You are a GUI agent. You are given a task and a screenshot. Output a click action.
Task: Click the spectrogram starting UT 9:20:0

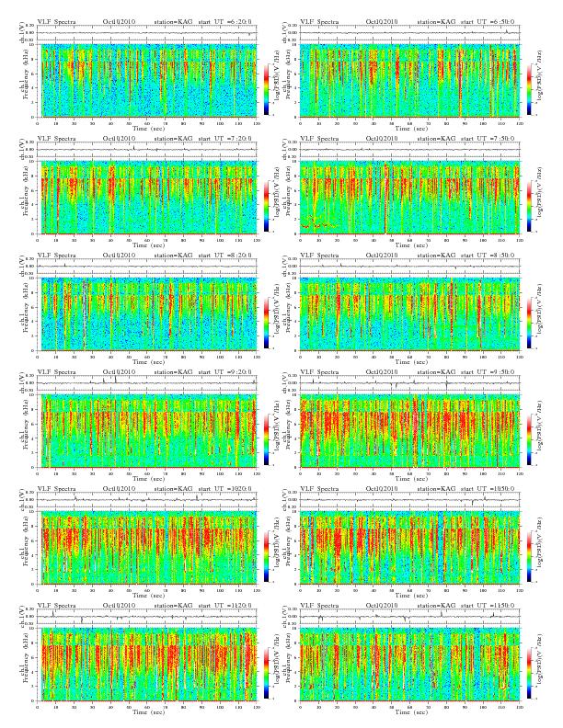tap(147, 431)
